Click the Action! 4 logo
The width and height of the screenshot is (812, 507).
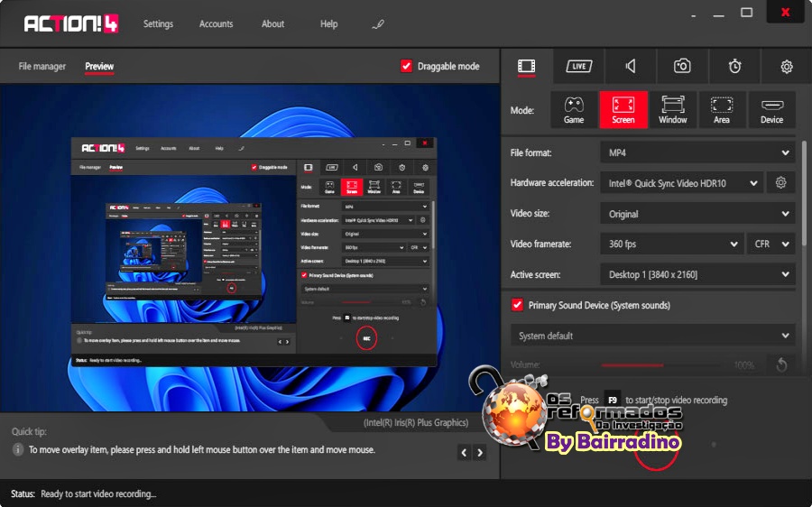click(x=71, y=23)
